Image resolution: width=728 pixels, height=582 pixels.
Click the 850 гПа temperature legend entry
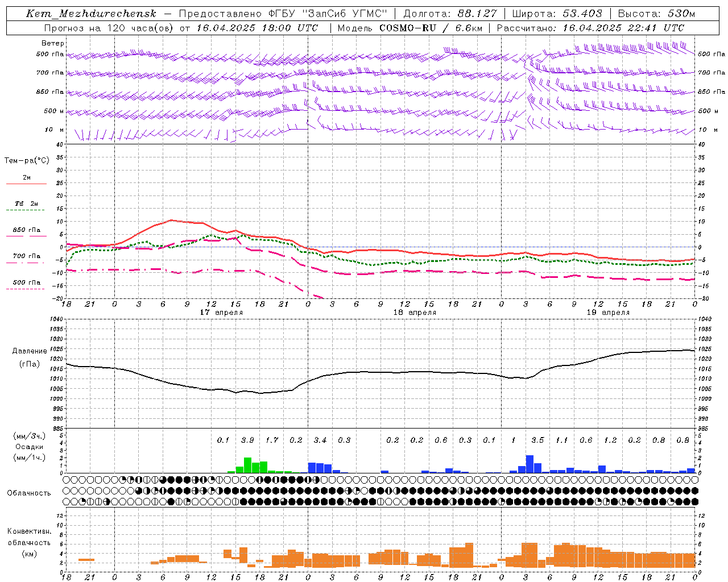tap(27, 230)
